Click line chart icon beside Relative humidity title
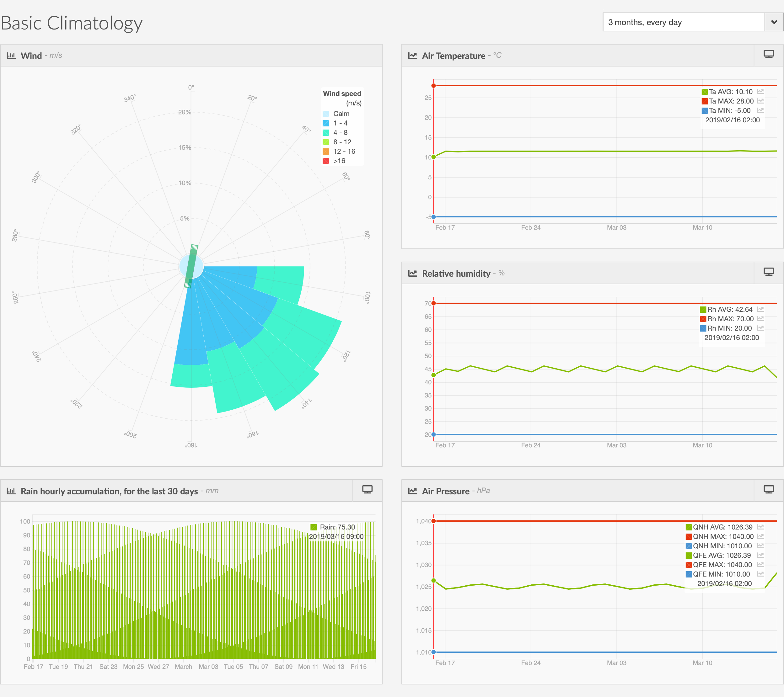 [x=412, y=273]
